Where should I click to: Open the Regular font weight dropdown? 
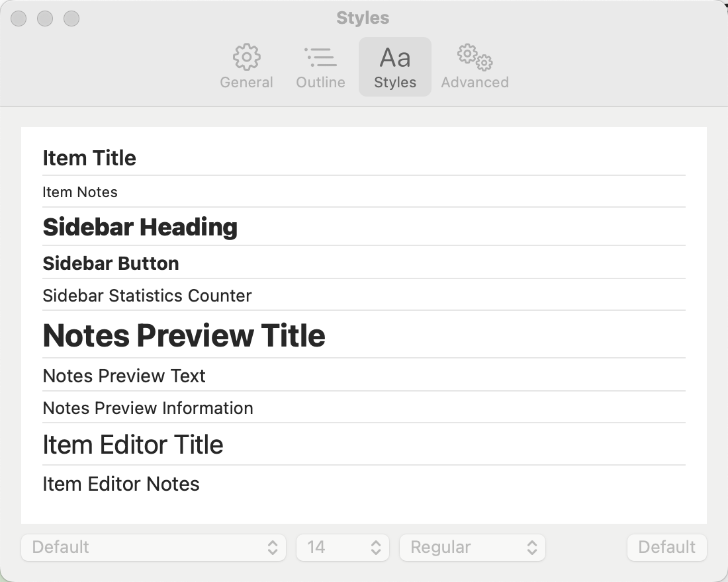(x=472, y=547)
